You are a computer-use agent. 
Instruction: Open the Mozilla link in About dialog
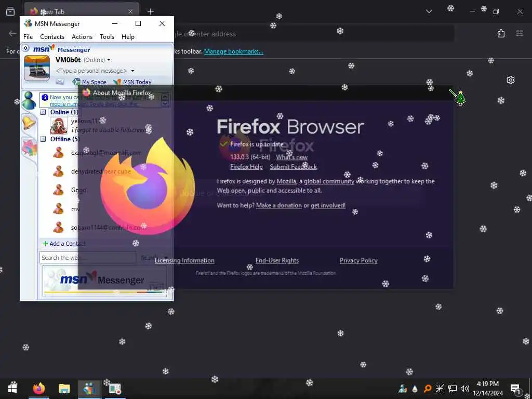286,181
